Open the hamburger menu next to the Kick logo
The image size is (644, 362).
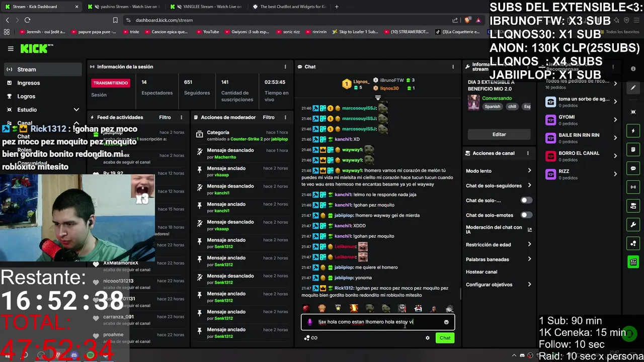(11, 49)
